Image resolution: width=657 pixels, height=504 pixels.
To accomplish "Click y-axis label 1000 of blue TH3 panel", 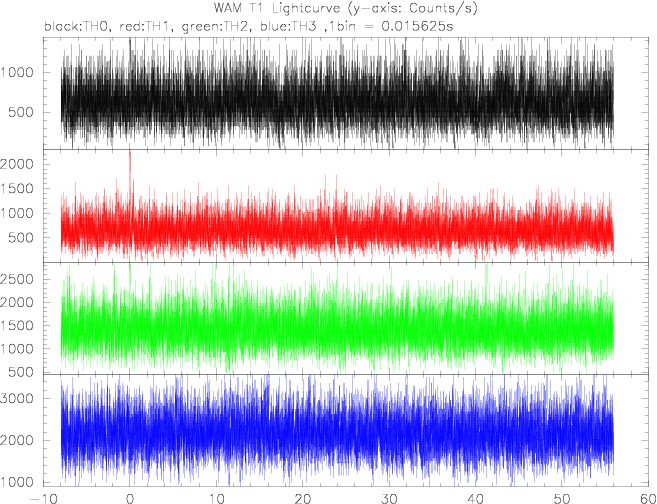I will 16,482.
